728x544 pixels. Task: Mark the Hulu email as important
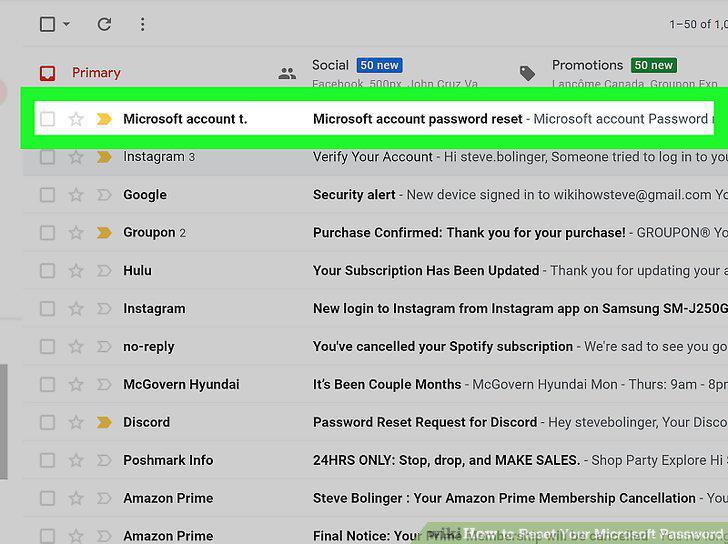click(x=104, y=271)
